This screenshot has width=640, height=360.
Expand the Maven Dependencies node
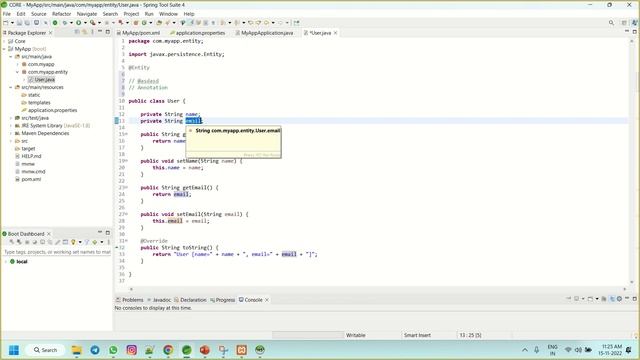(x=11, y=133)
